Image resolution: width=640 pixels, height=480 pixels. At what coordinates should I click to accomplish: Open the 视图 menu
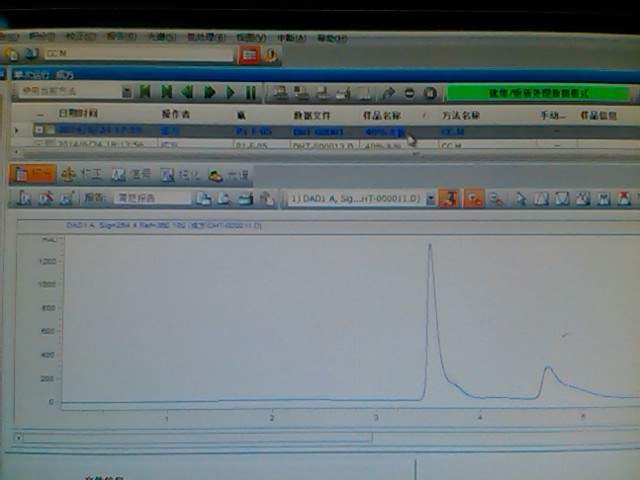tap(251, 38)
